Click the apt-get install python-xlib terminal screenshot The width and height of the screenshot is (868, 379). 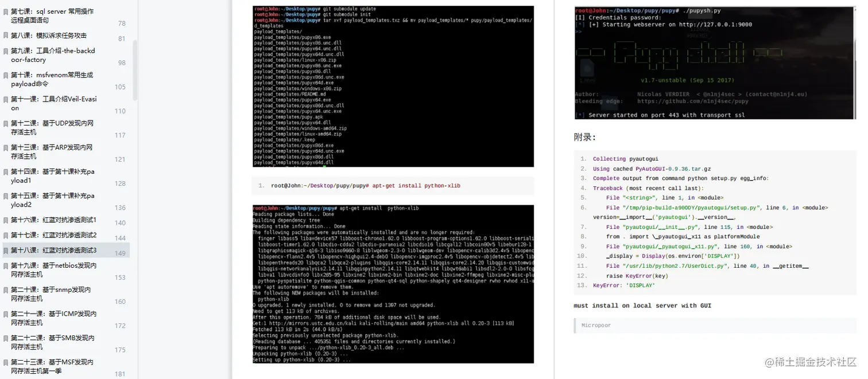point(393,284)
